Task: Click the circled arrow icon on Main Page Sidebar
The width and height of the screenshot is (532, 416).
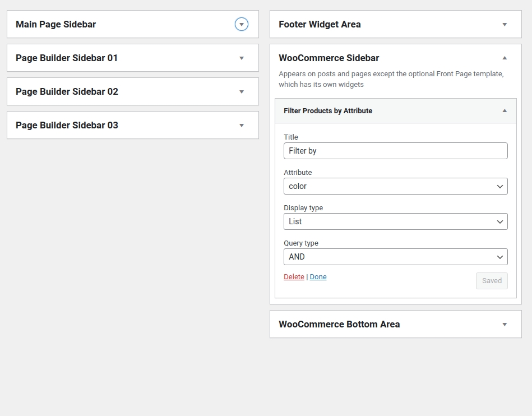Action: click(242, 24)
